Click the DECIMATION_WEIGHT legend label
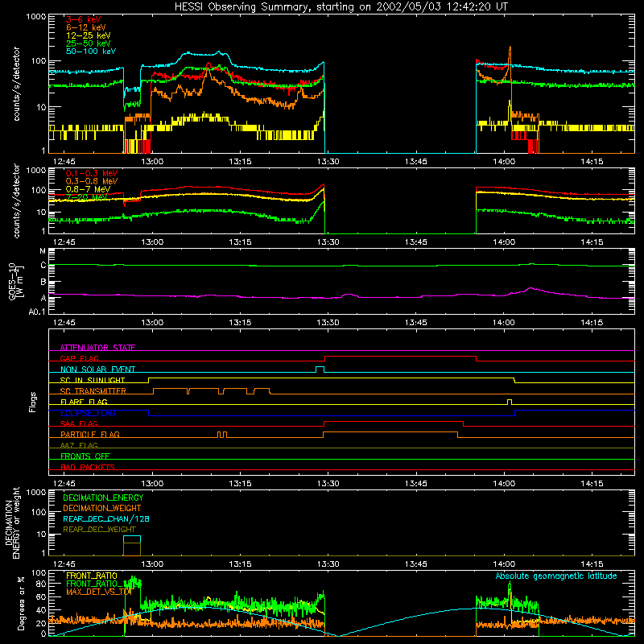 coord(102,508)
